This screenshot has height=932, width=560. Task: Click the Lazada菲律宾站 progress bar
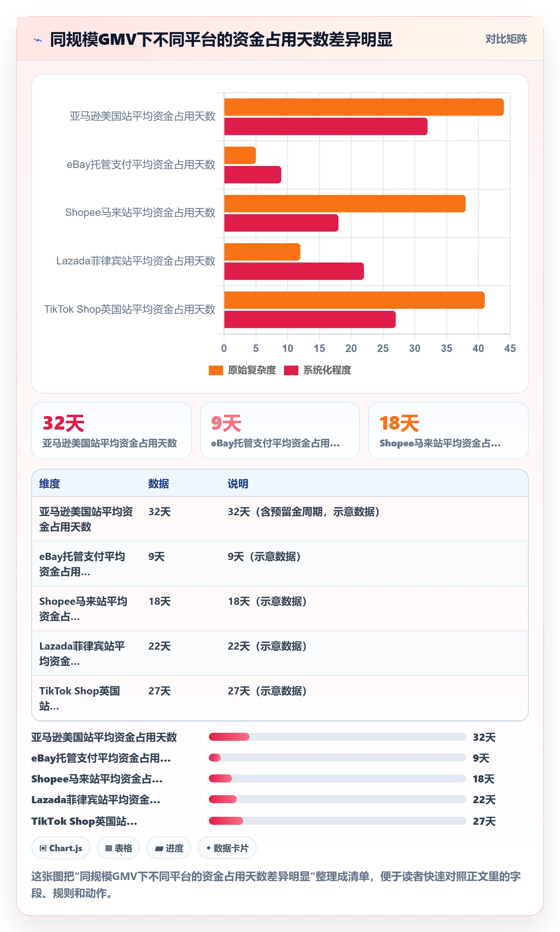pos(337,799)
